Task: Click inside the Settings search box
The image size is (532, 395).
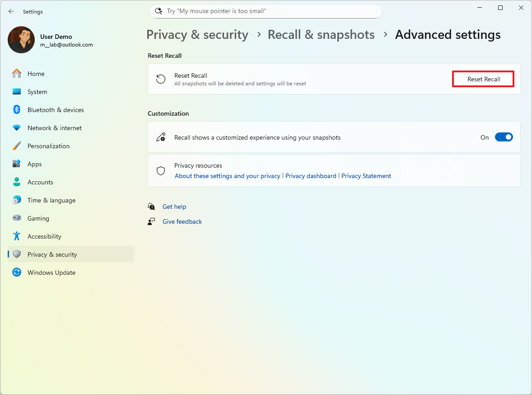Action: click(x=266, y=11)
